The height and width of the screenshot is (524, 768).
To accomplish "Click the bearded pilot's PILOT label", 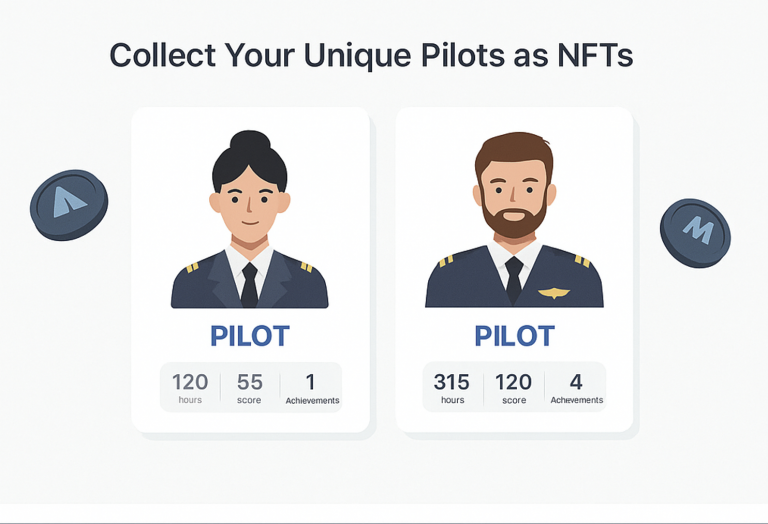I will pyautogui.click(x=514, y=336).
